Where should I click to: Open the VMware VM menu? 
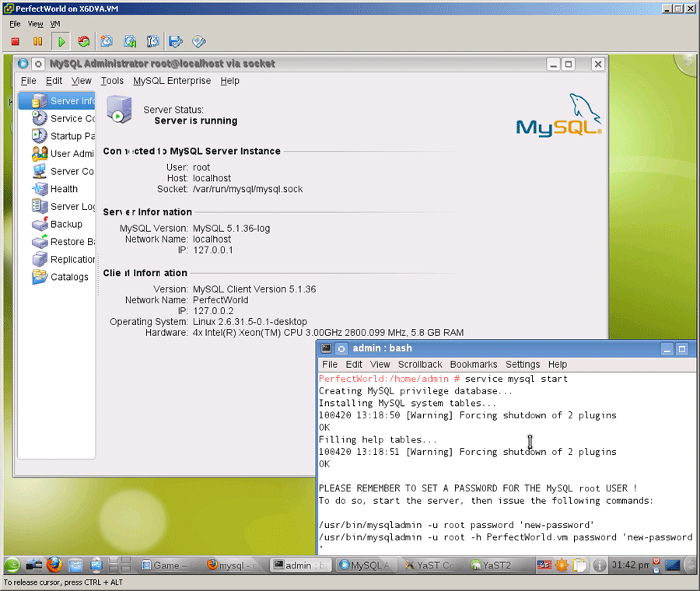click(x=55, y=23)
